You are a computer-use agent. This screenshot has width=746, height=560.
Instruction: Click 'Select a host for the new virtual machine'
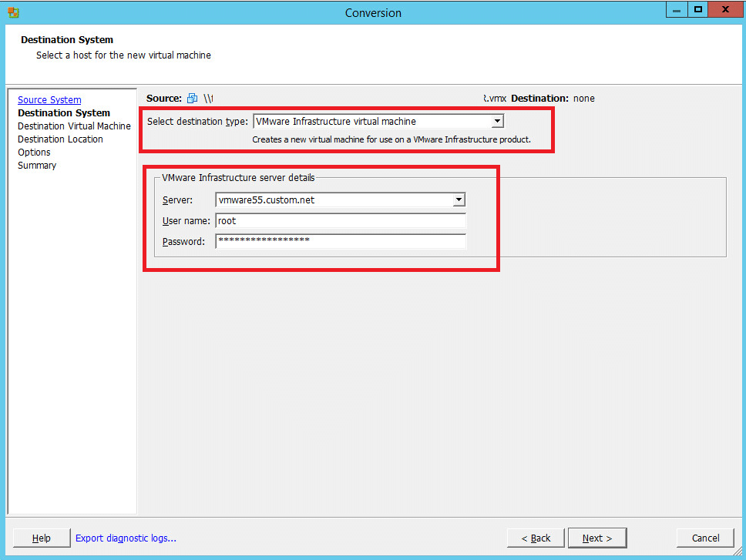pos(124,55)
